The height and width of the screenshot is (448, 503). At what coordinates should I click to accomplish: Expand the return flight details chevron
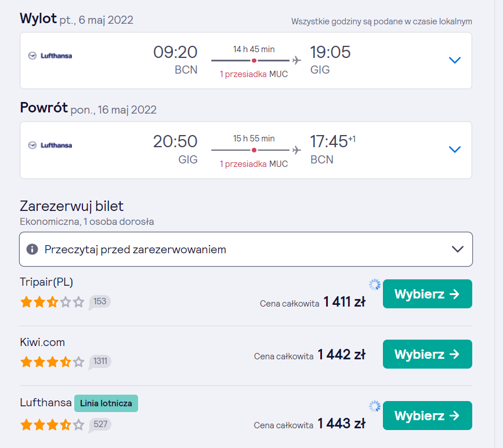pyautogui.click(x=455, y=150)
